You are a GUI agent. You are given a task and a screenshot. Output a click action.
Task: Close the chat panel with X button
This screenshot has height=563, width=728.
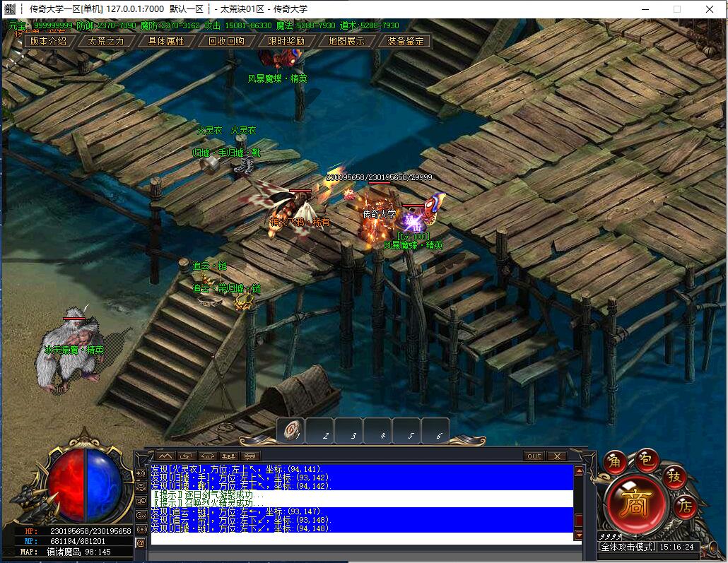(x=557, y=456)
